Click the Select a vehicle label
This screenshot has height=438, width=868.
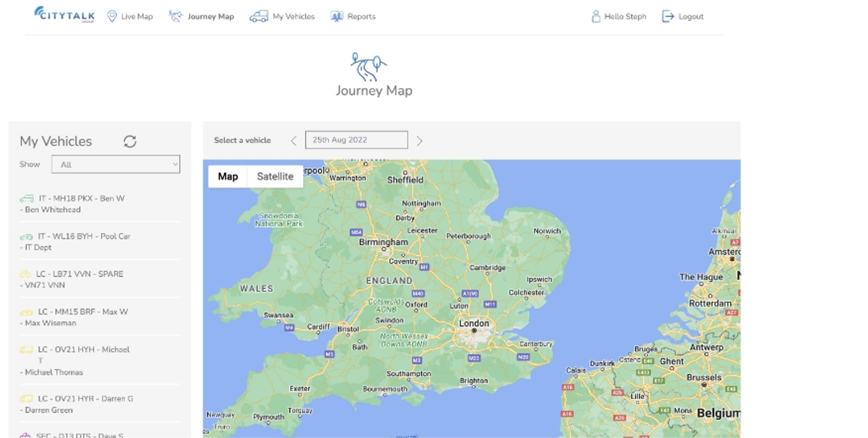pos(242,140)
